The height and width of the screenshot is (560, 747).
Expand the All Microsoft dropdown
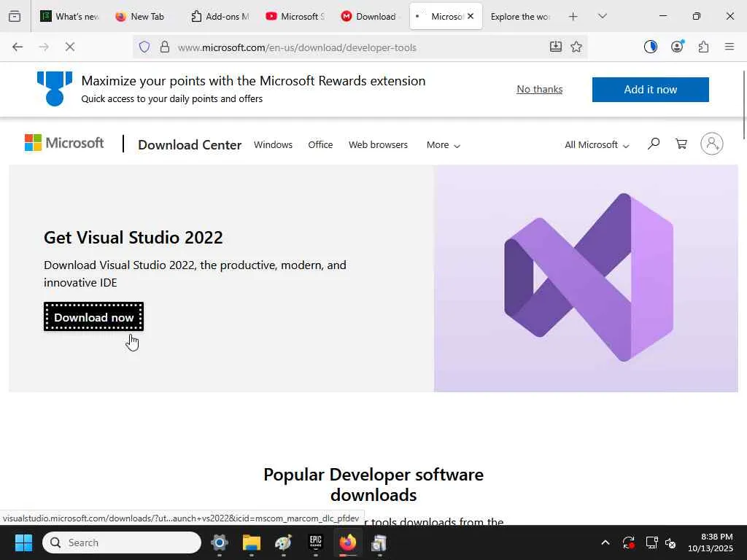click(x=596, y=145)
